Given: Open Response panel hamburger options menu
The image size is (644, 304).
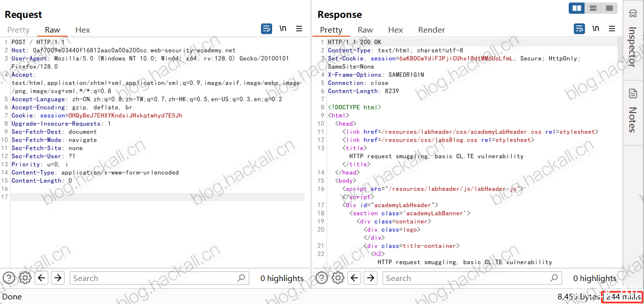Looking at the screenshot, I should (612, 29).
